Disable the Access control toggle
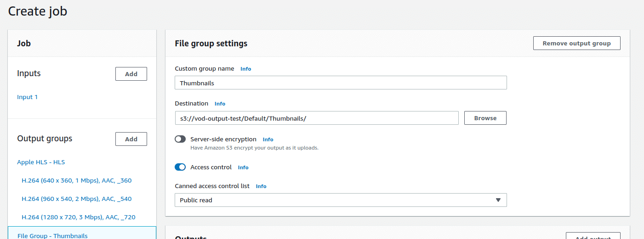The height and width of the screenshot is (239, 644). tap(180, 167)
